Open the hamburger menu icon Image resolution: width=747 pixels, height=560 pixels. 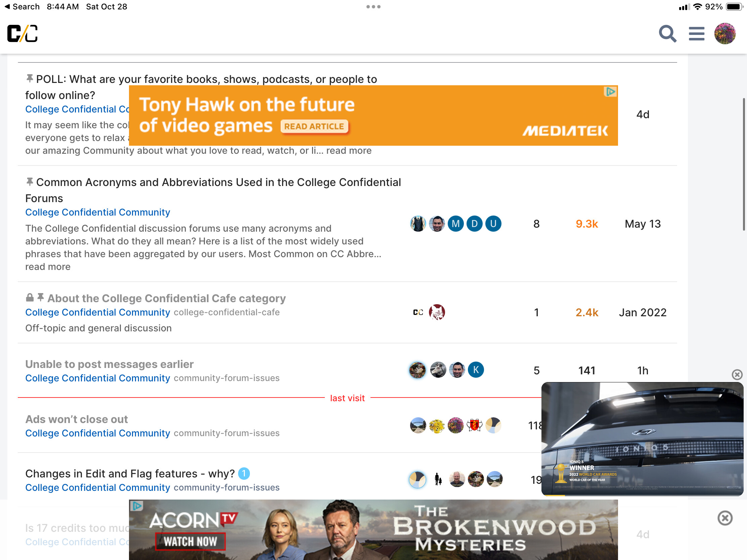point(696,34)
